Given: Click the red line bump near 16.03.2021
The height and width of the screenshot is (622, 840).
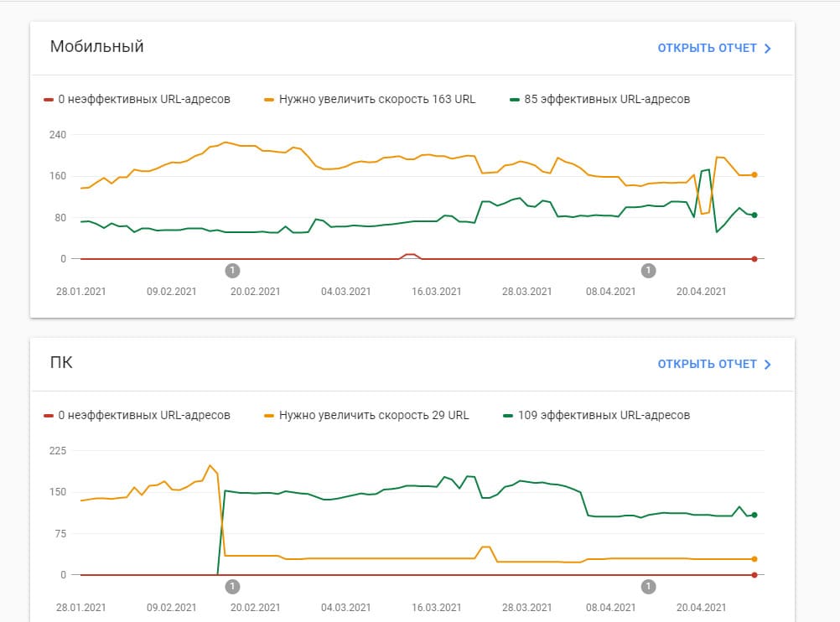Looking at the screenshot, I should coord(409,254).
